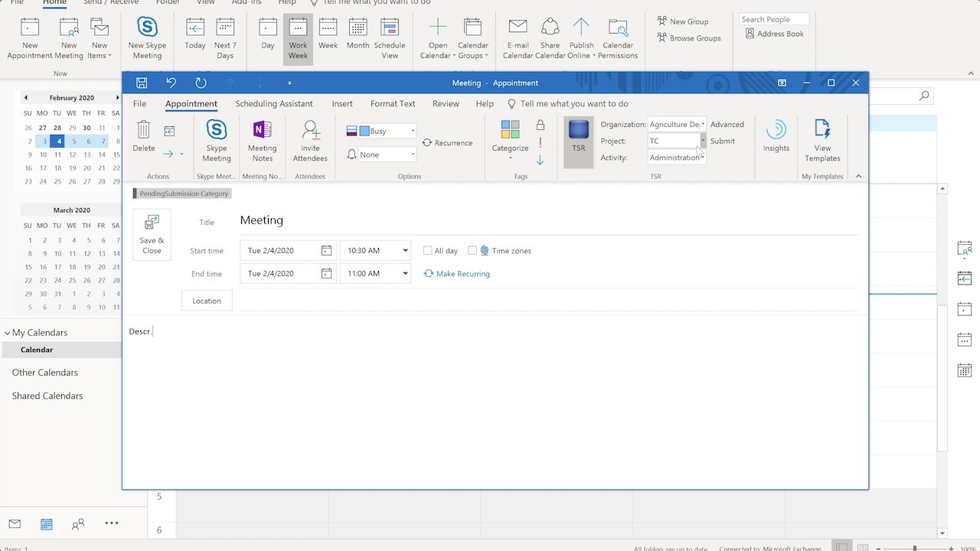Open Insights pane

[776, 137]
